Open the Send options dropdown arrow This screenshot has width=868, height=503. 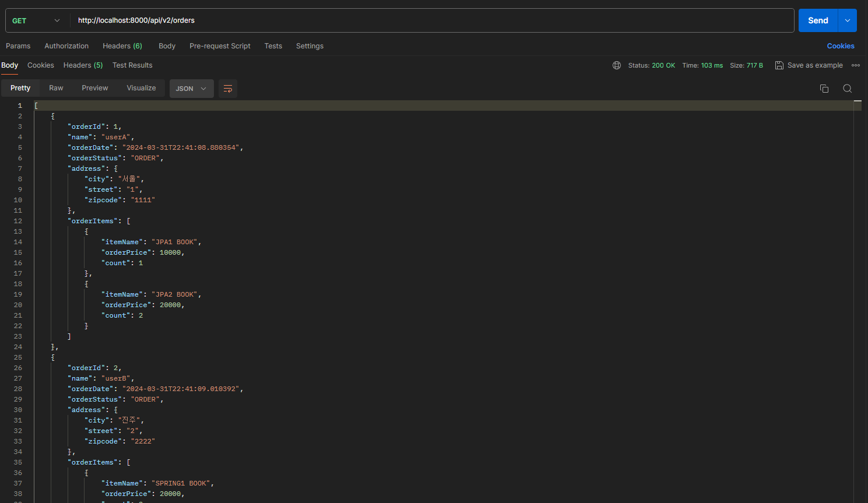coord(848,20)
